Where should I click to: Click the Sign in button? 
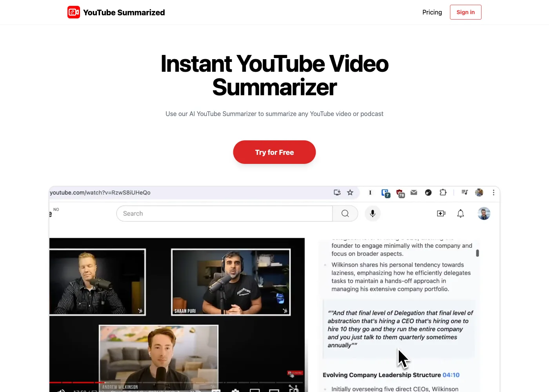point(465,12)
